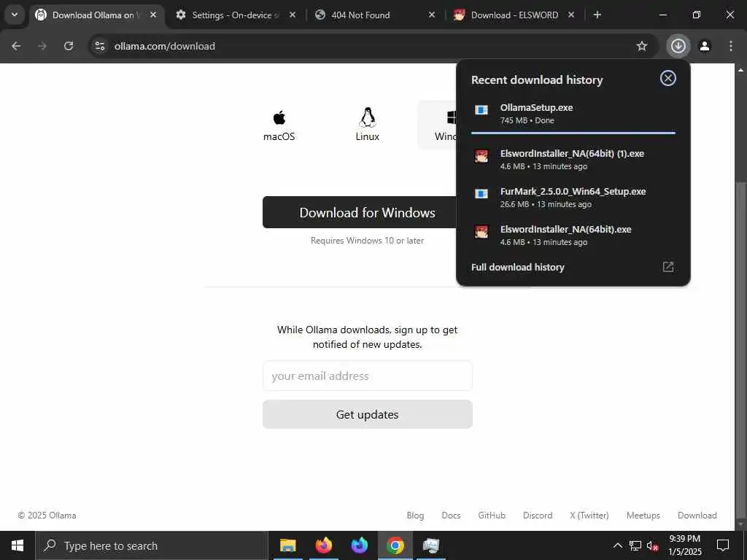Open ElswordInstaller_NA(64bit) (1).exe download
Viewport: 747px width, 560px height.
click(573, 160)
